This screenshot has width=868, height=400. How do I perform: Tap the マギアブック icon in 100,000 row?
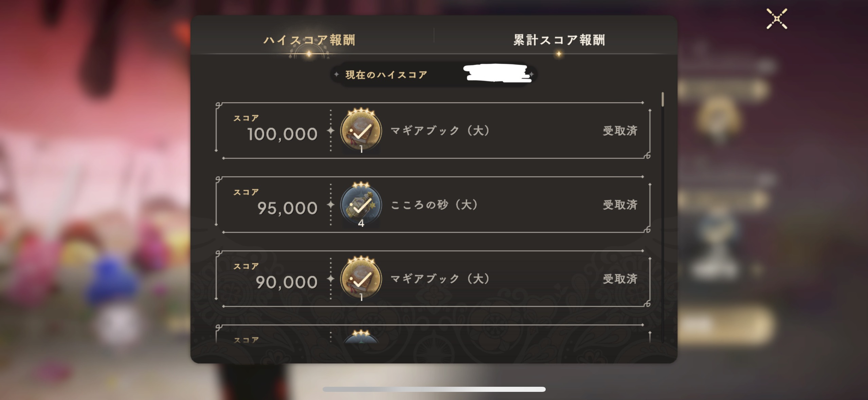tap(361, 131)
